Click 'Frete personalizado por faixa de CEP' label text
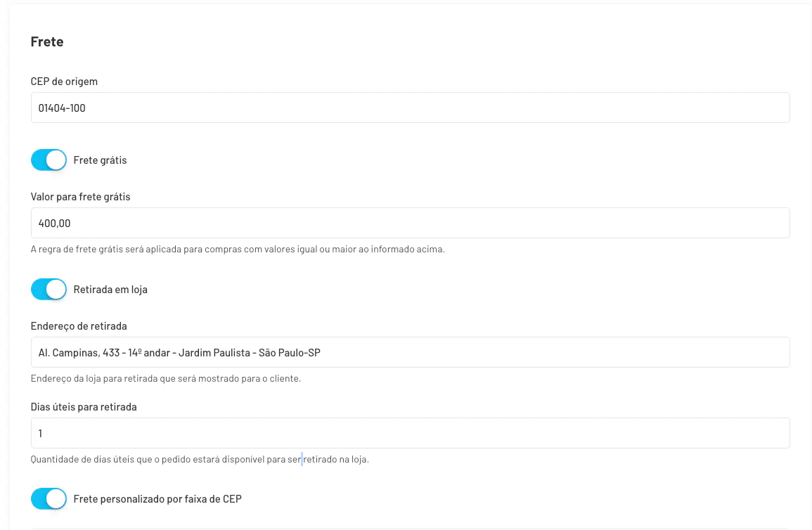 pyautogui.click(x=157, y=499)
